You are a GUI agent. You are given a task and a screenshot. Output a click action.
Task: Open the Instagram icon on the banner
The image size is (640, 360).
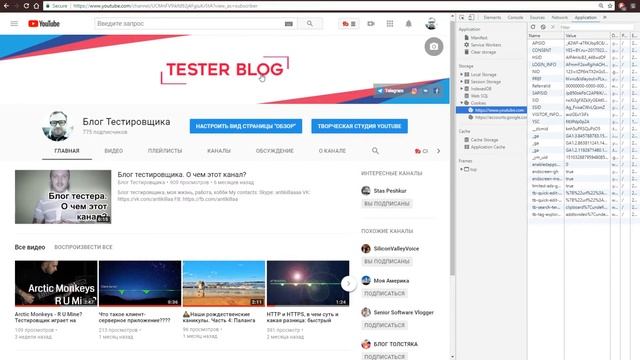pos(414,91)
